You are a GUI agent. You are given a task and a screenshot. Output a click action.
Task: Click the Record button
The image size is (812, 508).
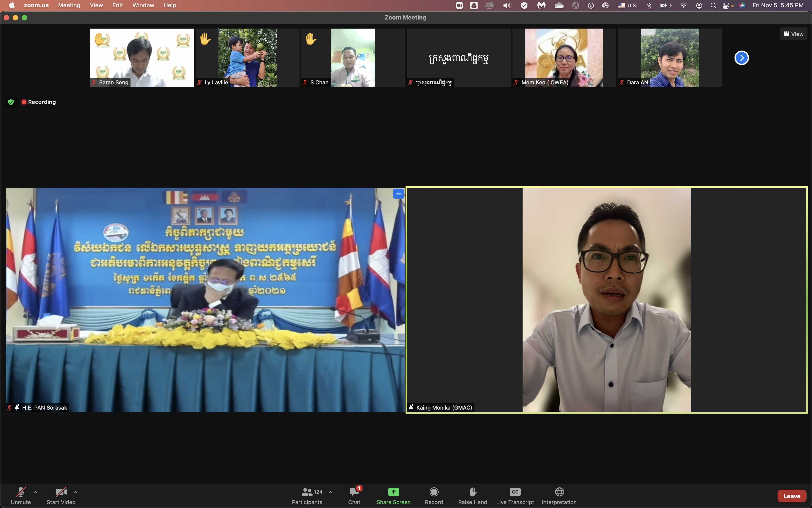pos(434,496)
